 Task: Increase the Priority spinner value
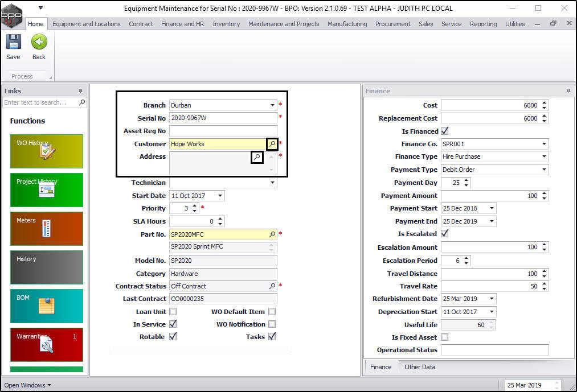195,206
